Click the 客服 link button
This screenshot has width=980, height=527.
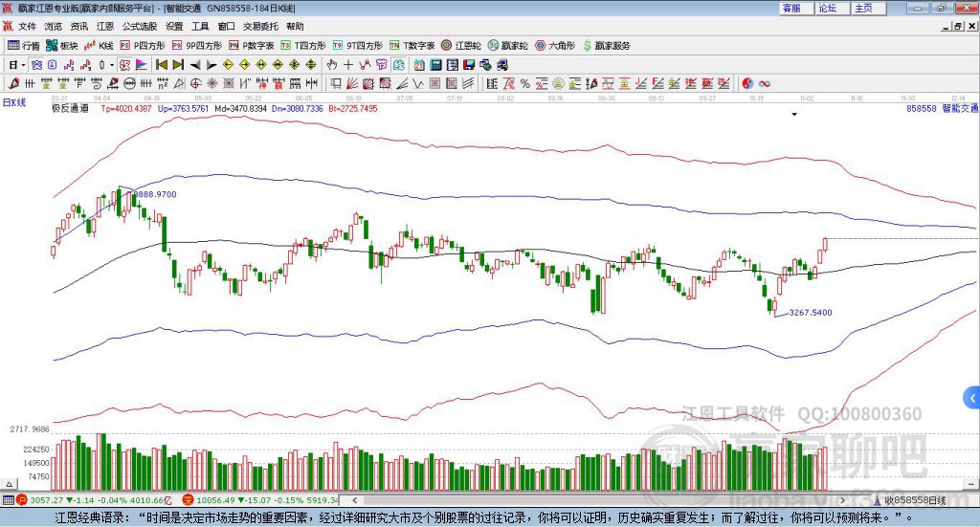point(791,8)
